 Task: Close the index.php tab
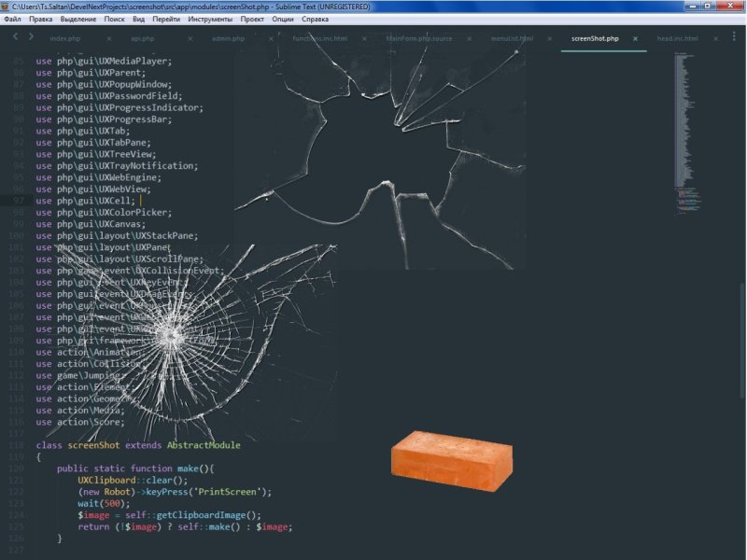pos(108,39)
